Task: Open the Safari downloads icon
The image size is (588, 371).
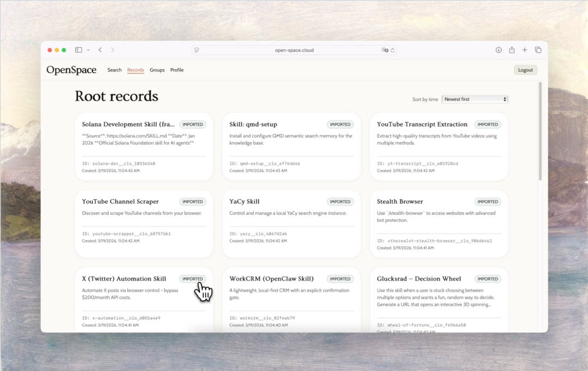Action: (x=498, y=50)
